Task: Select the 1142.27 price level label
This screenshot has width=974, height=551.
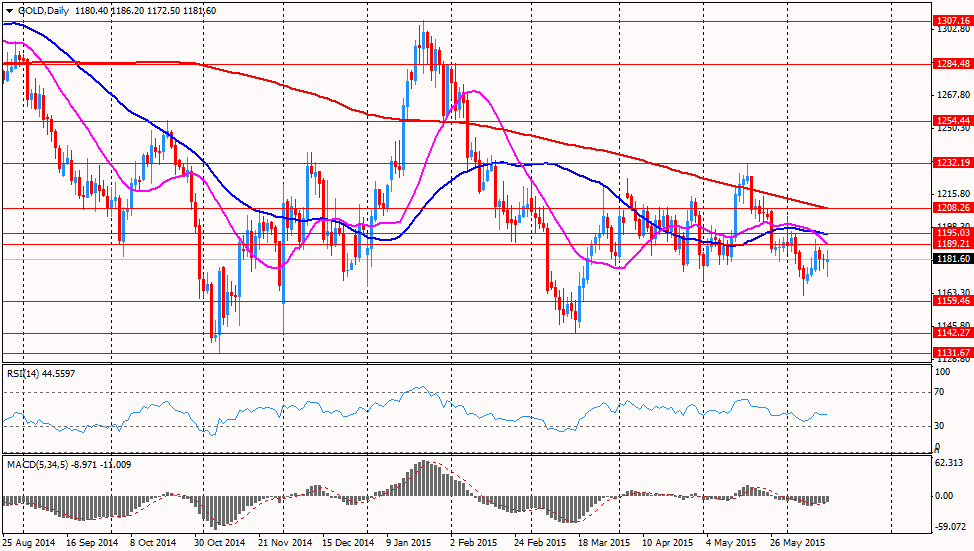Action: tap(953, 333)
